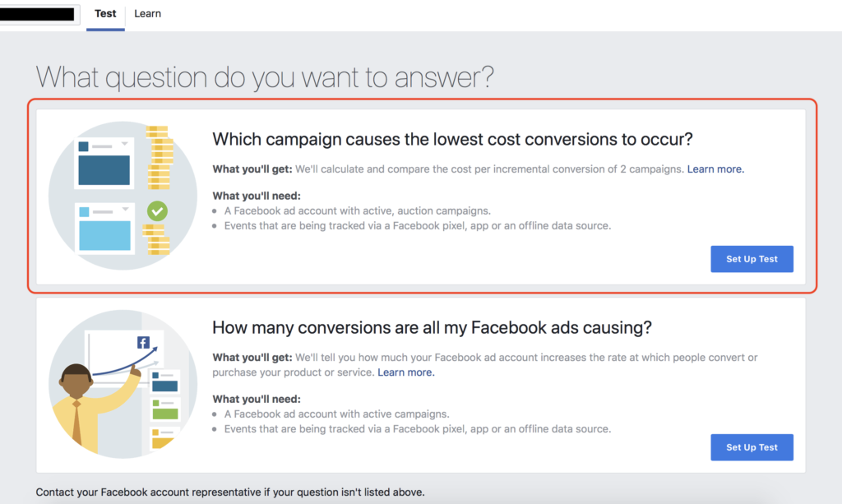Image resolution: width=842 pixels, height=504 pixels.
Task: Click the Facebook logo in the chart illustration
Action: pyautogui.click(x=143, y=344)
